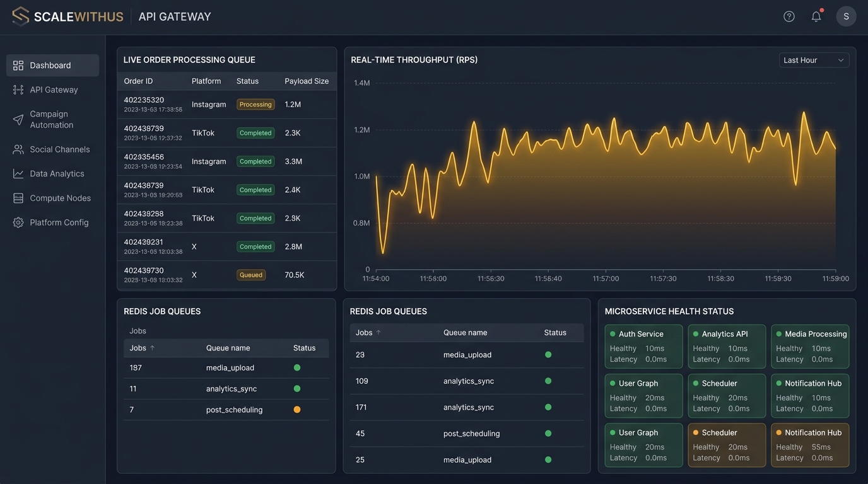Click the 1.4M label on the throughput axis

click(x=362, y=83)
